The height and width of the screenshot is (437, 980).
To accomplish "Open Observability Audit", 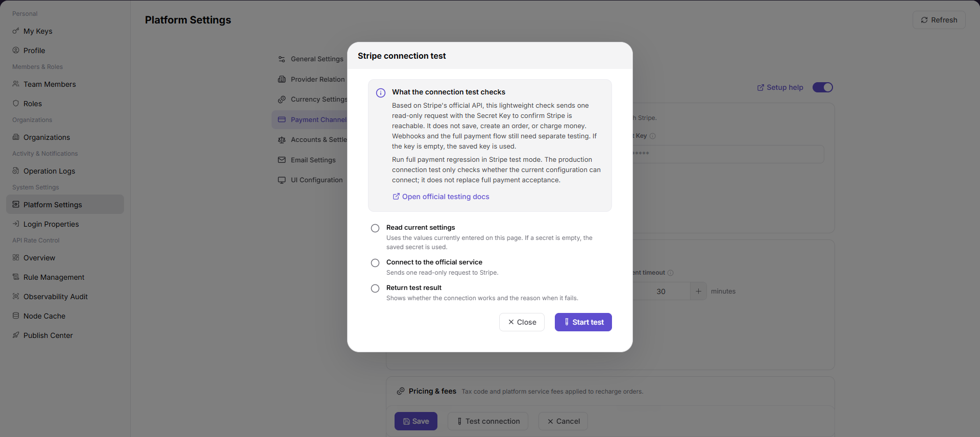I will [65, 297].
